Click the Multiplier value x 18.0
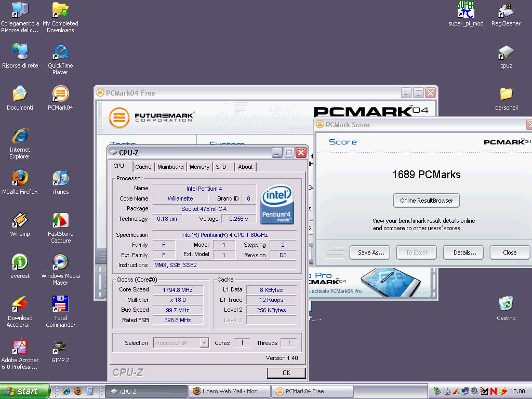The image size is (532, 399). [x=178, y=300]
